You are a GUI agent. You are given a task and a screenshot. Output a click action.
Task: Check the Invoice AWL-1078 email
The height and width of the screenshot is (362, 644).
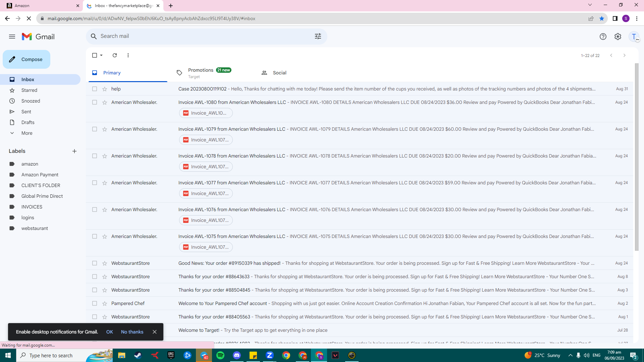coord(95,156)
